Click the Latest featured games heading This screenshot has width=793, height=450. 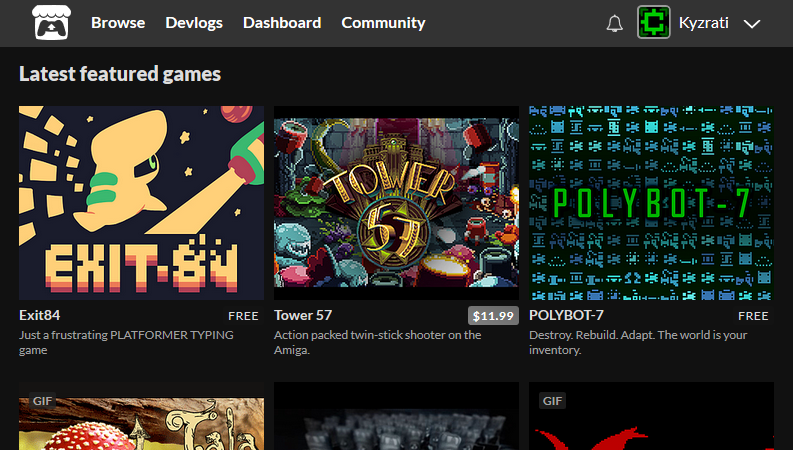120,74
